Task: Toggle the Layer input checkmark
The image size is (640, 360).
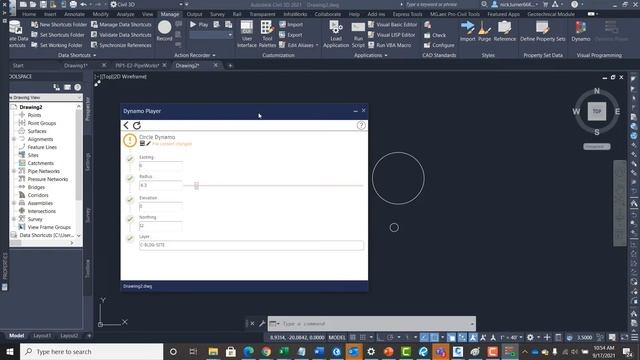Action: 130,238
